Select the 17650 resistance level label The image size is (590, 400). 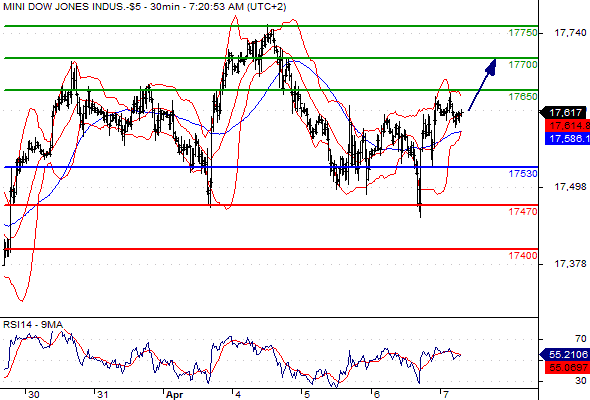coord(523,97)
